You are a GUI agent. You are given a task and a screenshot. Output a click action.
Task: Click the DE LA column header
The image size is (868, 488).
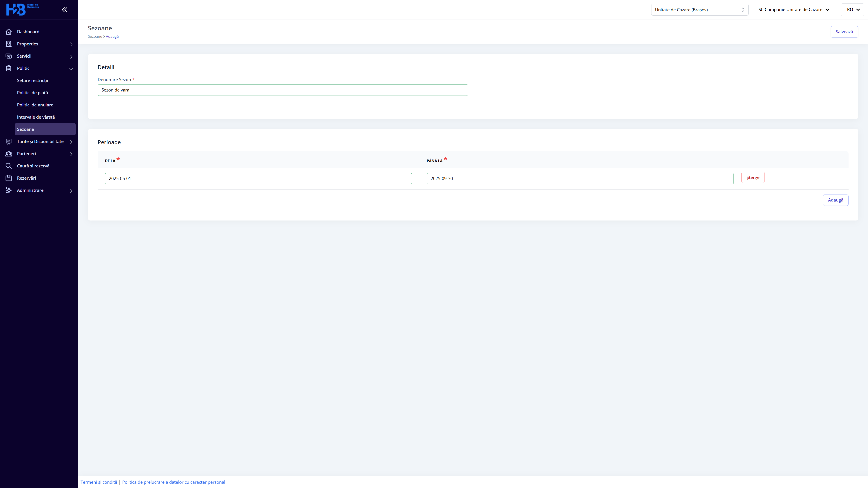point(110,161)
